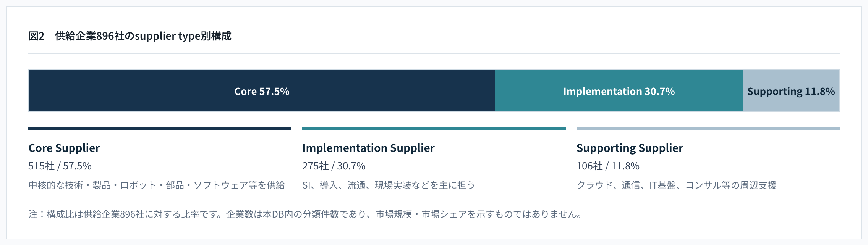Click the teal Implementation legend line

coord(434,129)
